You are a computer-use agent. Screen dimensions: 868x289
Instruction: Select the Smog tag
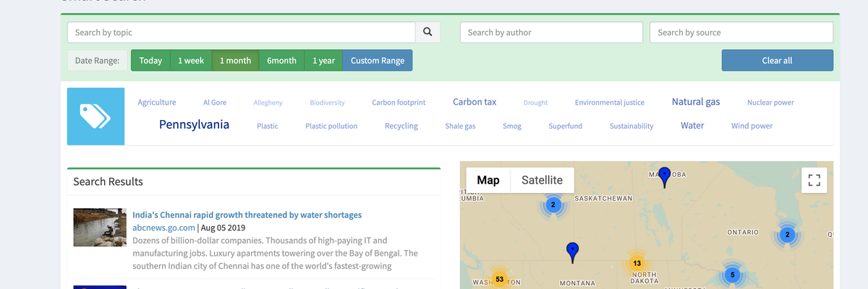(x=512, y=126)
